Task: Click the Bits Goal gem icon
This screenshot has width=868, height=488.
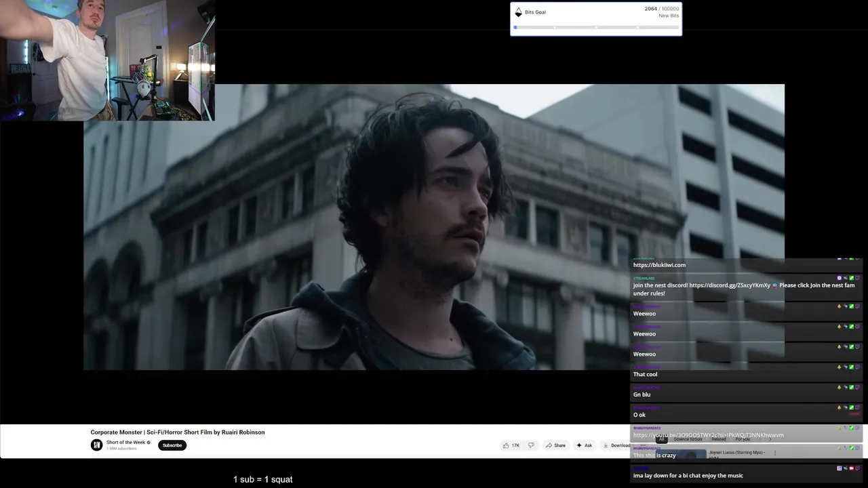Action: click(519, 12)
